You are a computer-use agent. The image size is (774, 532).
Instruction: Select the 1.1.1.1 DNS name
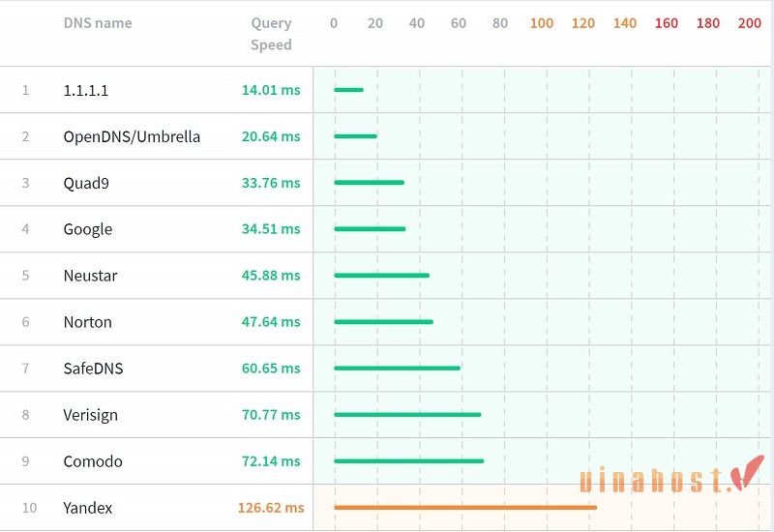pyautogui.click(x=86, y=90)
